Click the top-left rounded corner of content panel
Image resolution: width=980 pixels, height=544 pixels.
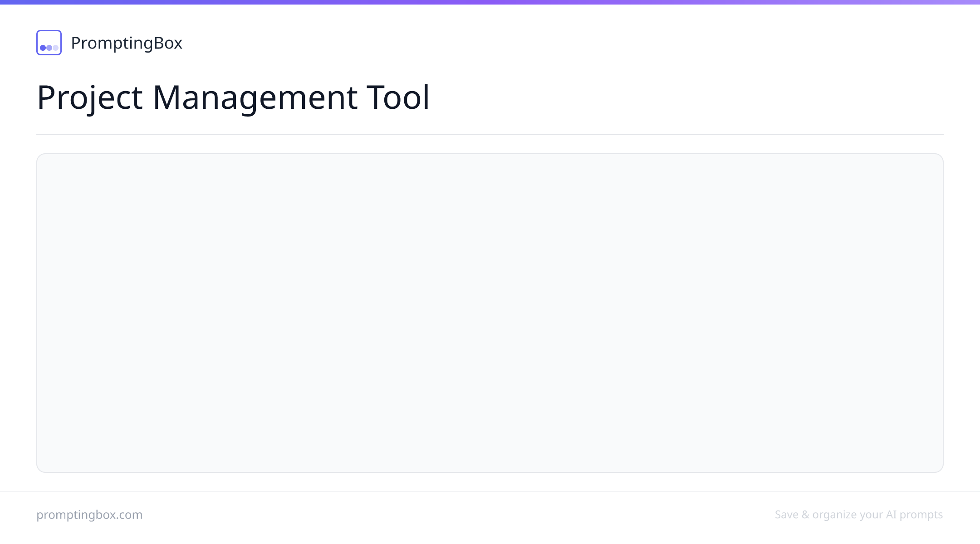(x=39, y=156)
